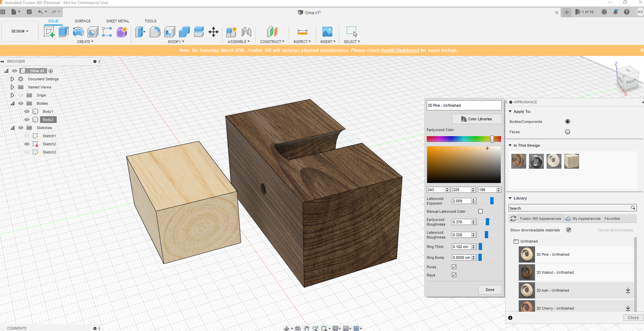Image resolution: width=644 pixels, height=331 pixels.
Task: Click download icon for 3D Ash - Unfinished
Action: coord(628,290)
